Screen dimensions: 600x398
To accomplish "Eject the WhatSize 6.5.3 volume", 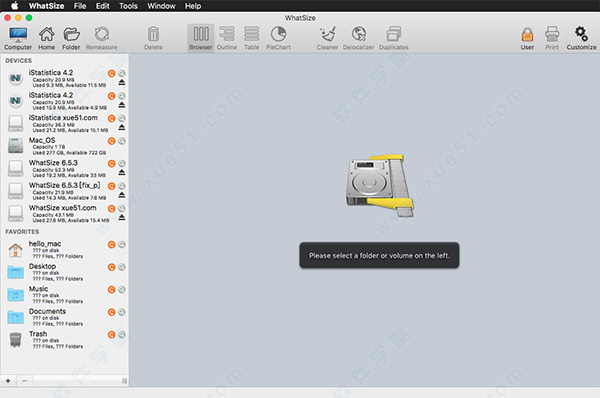I will pos(122,173).
